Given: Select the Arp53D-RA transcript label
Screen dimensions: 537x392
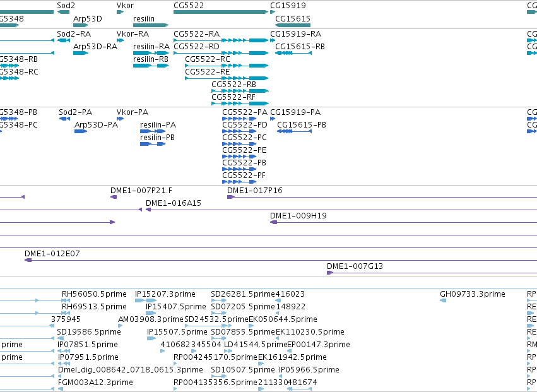Looking at the screenshot, I should pos(95,47).
